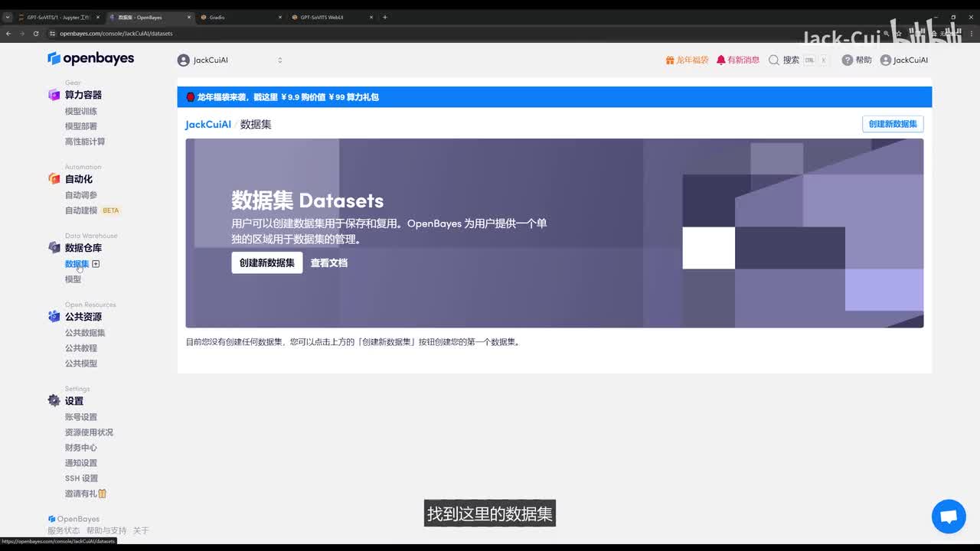Click the plus icon beside 数据集
This screenshot has height=551, width=980.
(96, 264)
